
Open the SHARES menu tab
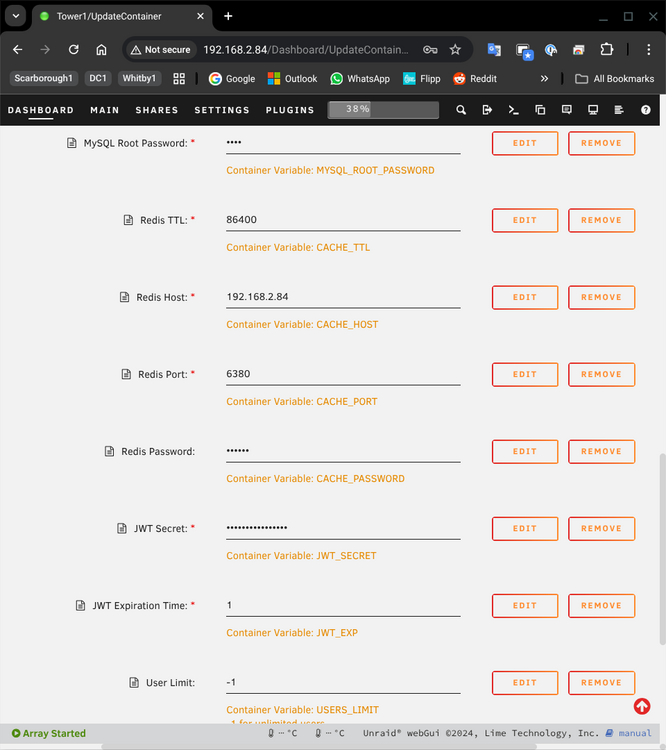(156, 110)
